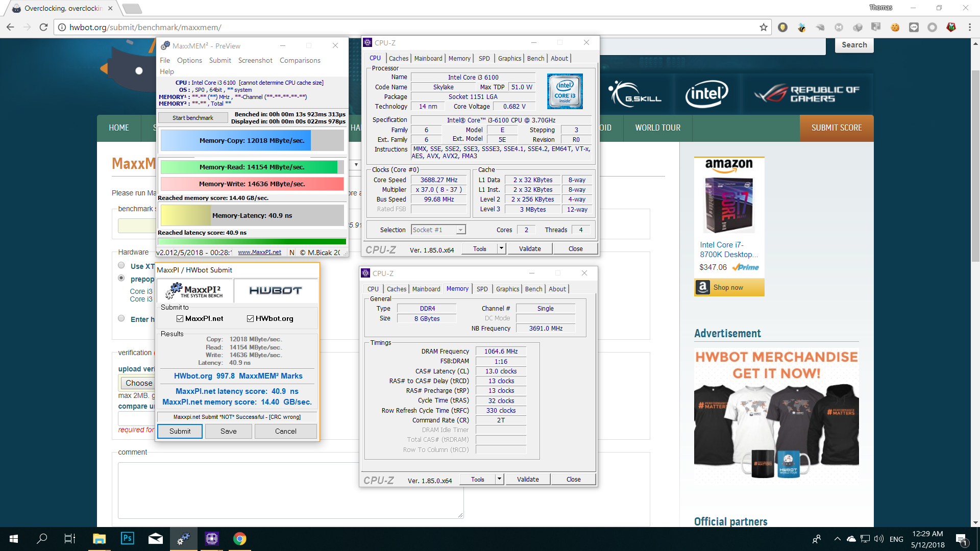Click the browser back arrow
The width and height of the screenshot is (980, 551).
10,27
